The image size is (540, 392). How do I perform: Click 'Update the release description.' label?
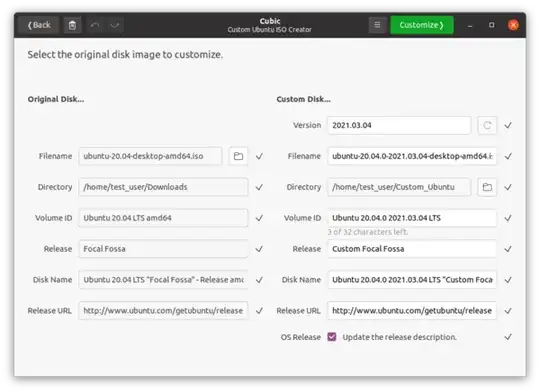399,337
